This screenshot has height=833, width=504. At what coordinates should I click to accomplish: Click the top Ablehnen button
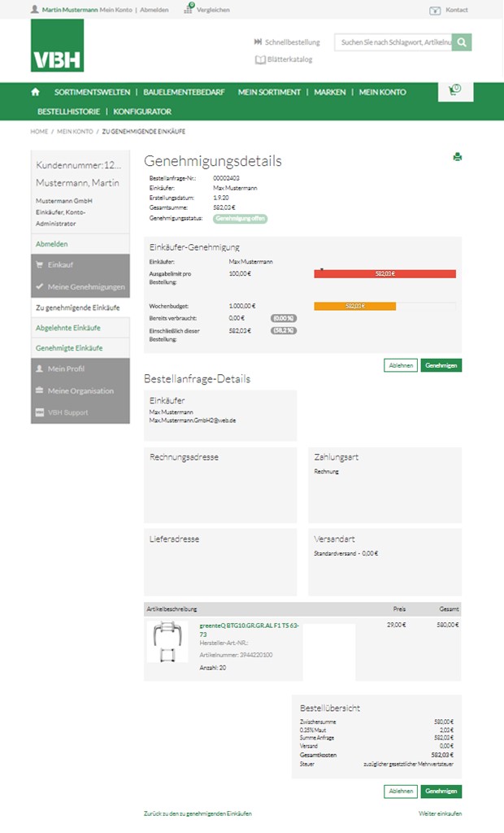point(401,365)
